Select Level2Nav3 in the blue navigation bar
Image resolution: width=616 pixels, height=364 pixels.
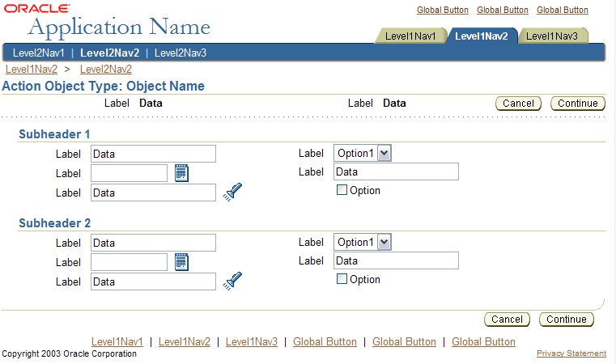[x=181, y=53]
